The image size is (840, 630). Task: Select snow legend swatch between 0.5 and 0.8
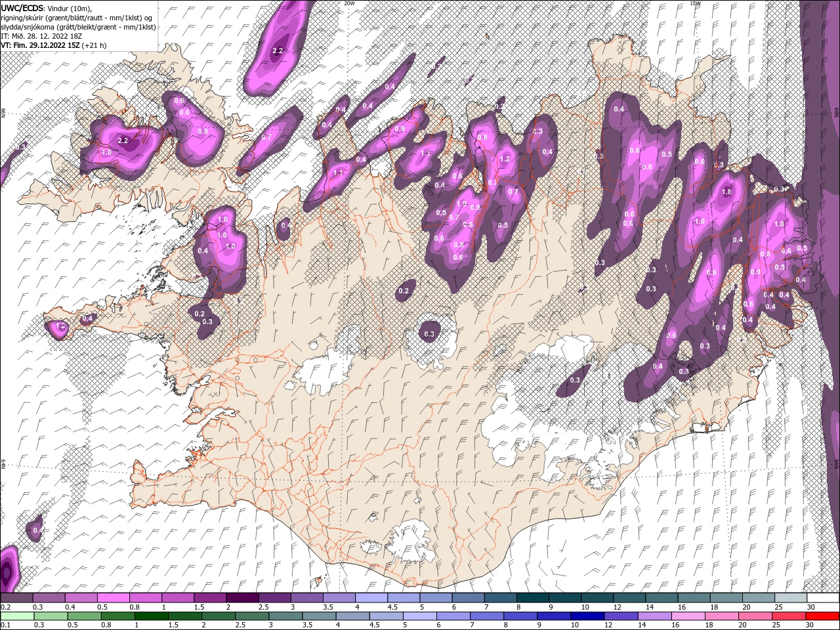click(x=113, y=598)
